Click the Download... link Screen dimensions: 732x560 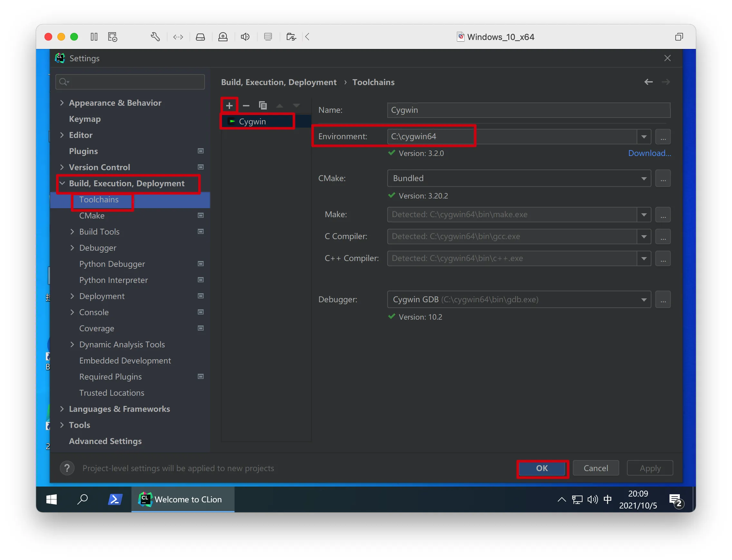pos(649,153)
